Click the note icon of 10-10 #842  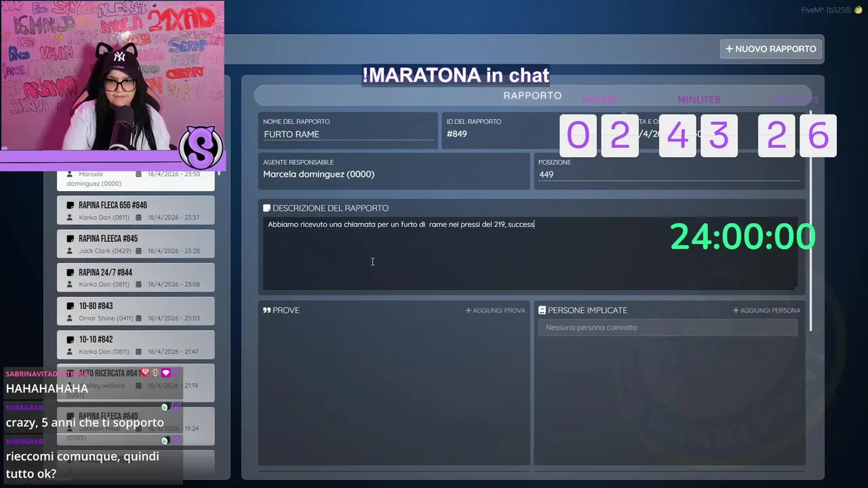70,340
